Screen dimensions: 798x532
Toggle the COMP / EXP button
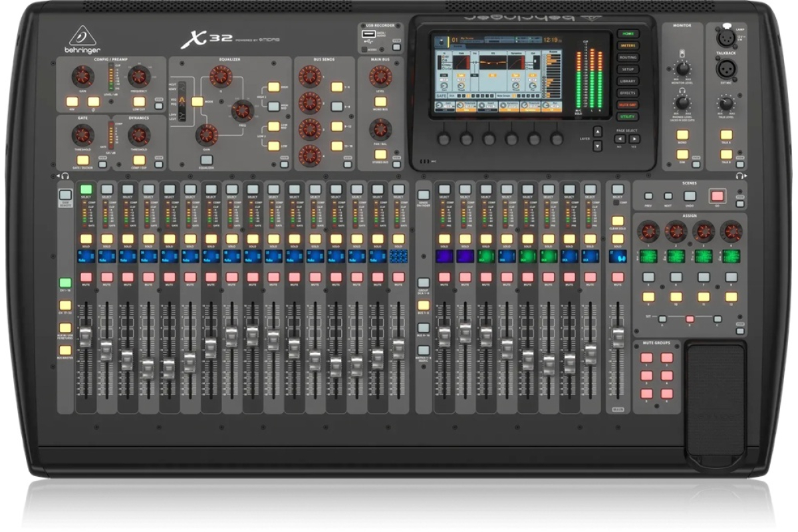(139, 160)
